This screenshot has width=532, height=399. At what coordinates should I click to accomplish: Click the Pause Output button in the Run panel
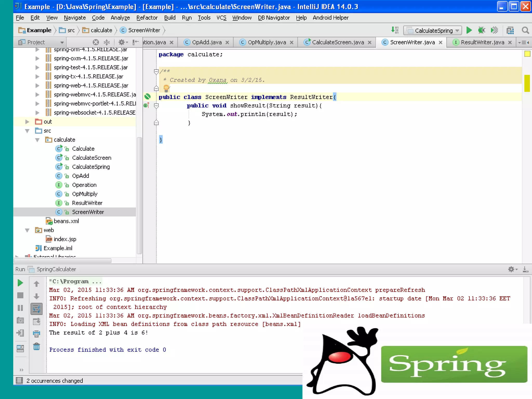tap(20, 308)
